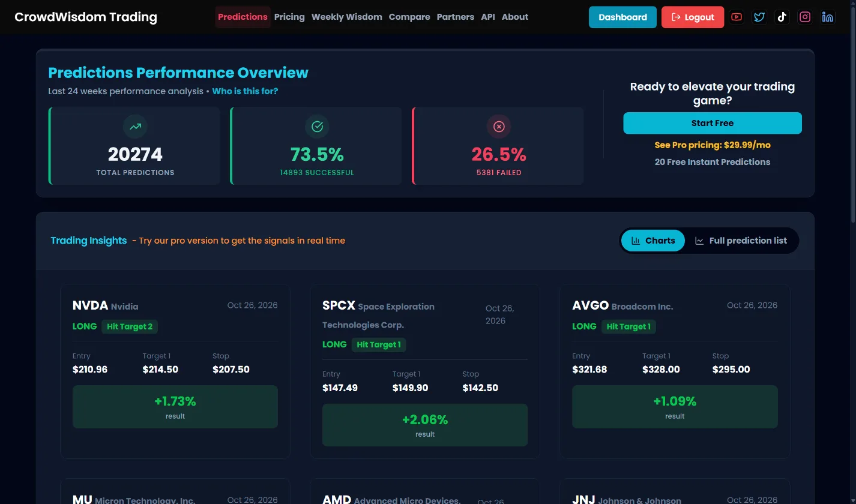Visit the Partners page
856x504 pixels.
(x=456, y=17)
